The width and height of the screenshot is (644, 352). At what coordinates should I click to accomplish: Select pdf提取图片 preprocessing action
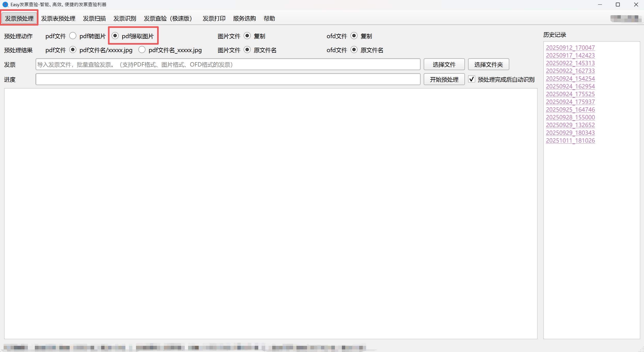click(x=115, y=36)
